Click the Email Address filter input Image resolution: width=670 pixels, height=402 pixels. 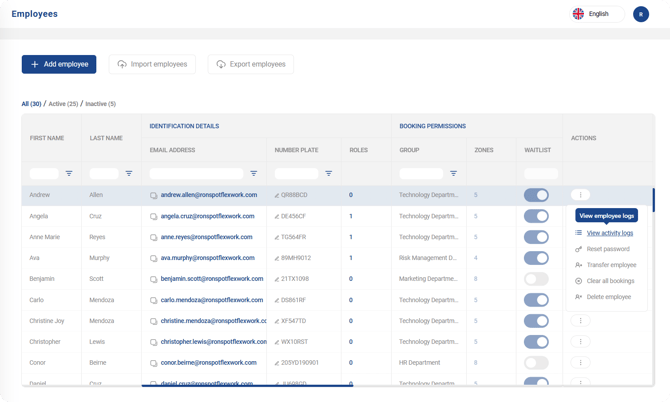point(196,173)
